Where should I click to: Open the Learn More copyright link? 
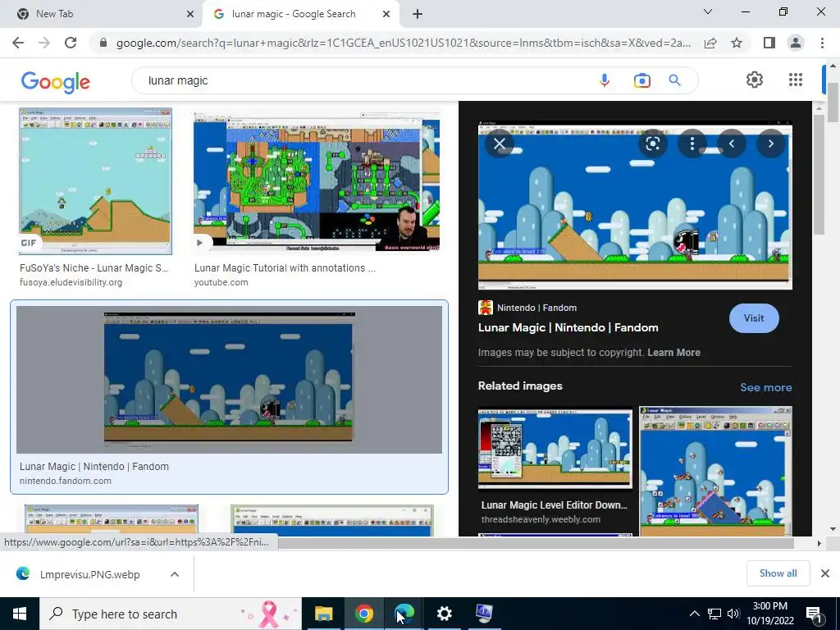(x=673, y=353)
